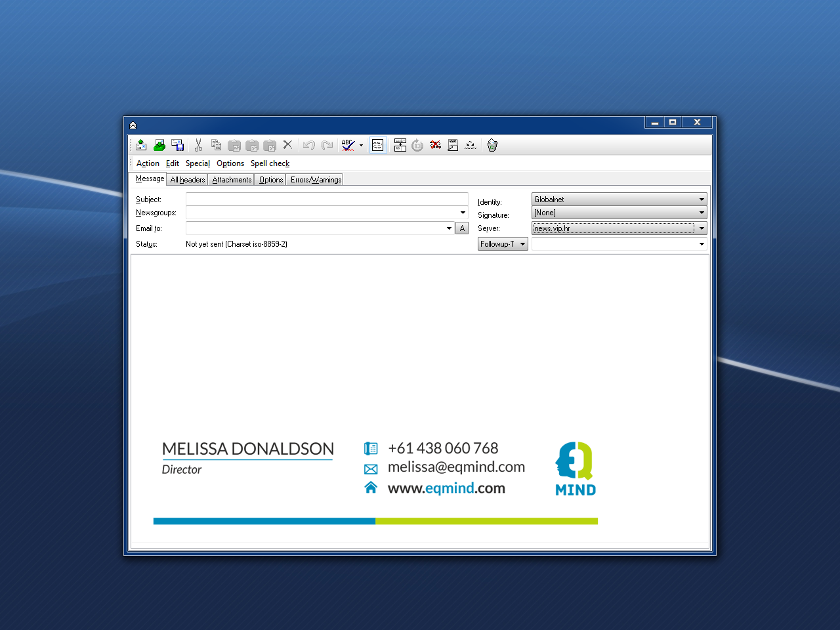Viewport: 840px width, 630px height.
Task: Click the Delete X icon
Action: [x=287, y=145]
